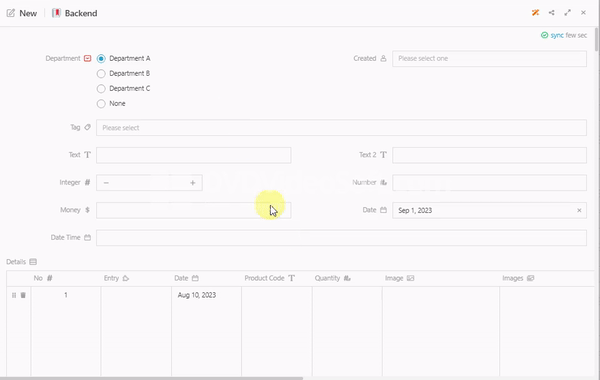Select the Department A radio button

(x=101, y=59)
